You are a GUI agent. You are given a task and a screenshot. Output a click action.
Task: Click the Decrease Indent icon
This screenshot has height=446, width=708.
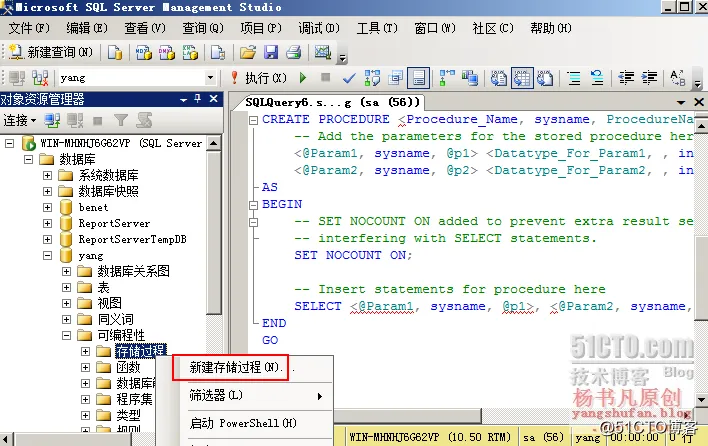[626, 78]
